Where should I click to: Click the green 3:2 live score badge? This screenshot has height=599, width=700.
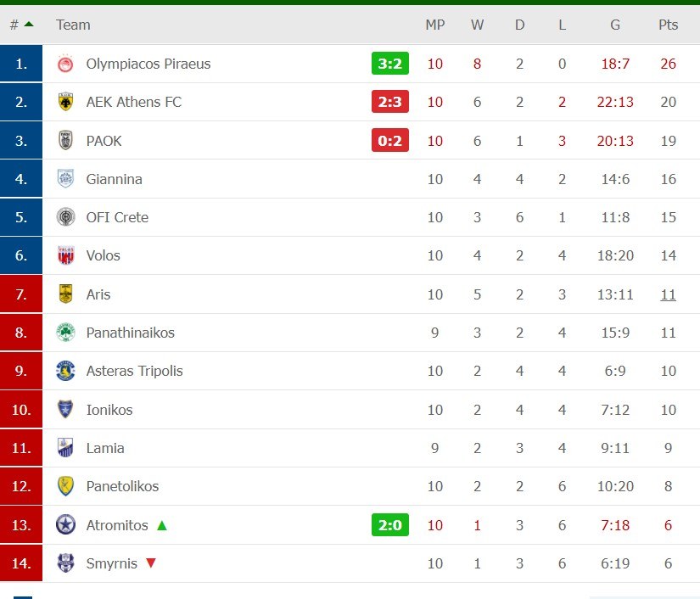(x=389, y=64)
